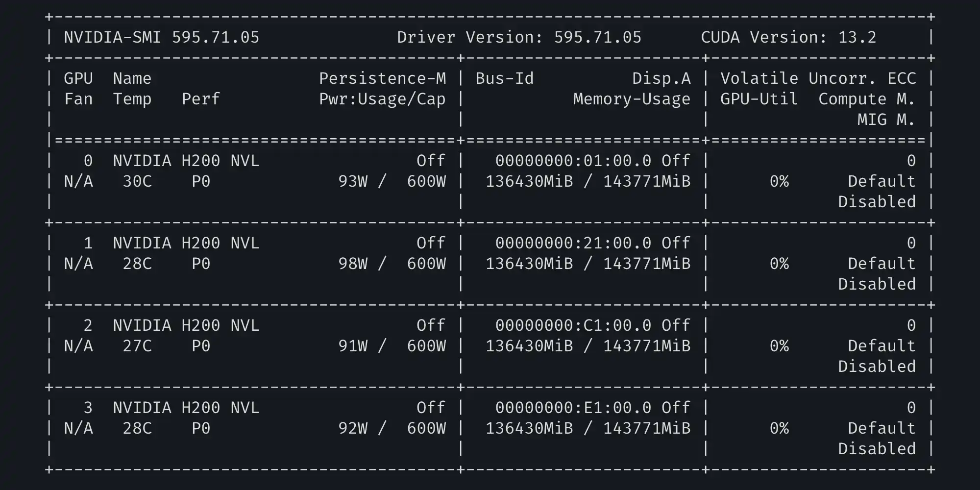Screen dimensions: 980x490
Task: Click bus ID 00000000:E1:00.0
Action: pyautogui.click(x=573, y=408)
